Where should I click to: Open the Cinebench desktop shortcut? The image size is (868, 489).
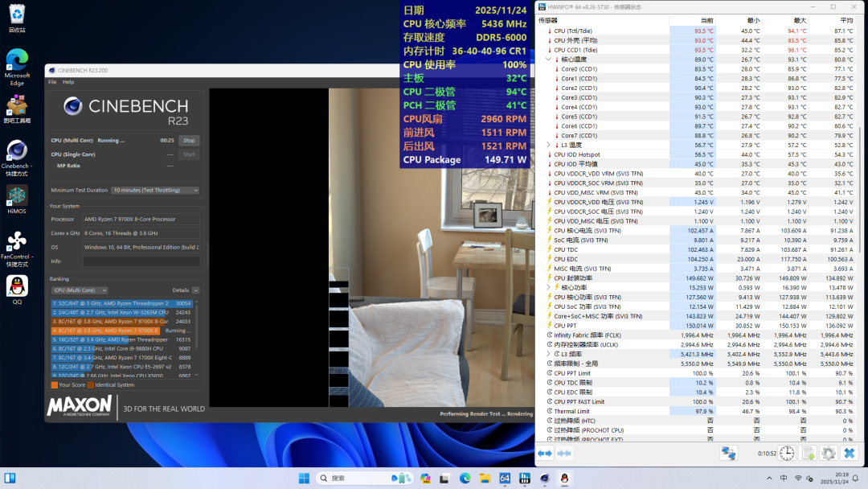17,158
